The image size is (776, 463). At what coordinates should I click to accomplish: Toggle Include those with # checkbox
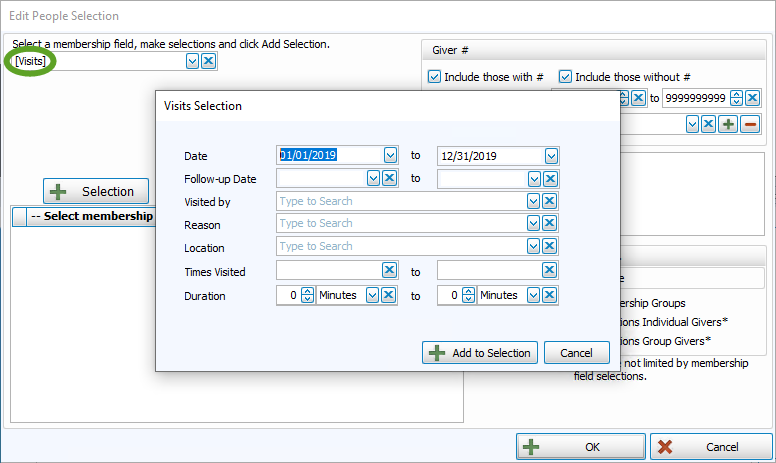tap(434, 77)
